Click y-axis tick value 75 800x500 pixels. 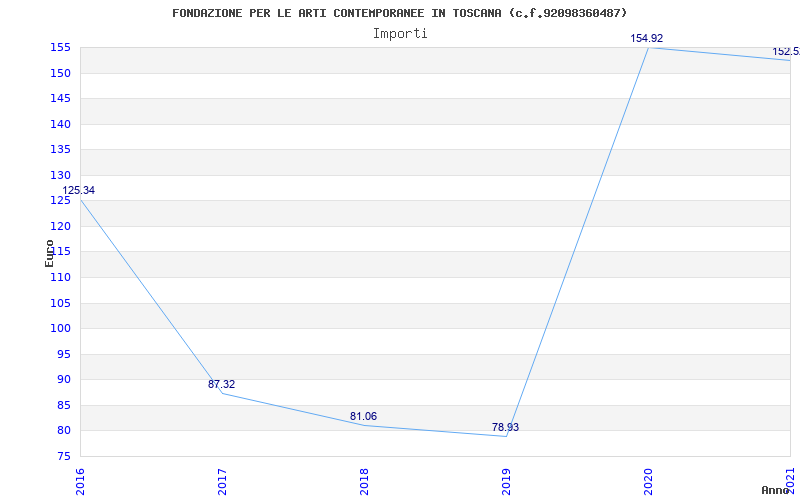pyautogui.click(x=63, y=457)
